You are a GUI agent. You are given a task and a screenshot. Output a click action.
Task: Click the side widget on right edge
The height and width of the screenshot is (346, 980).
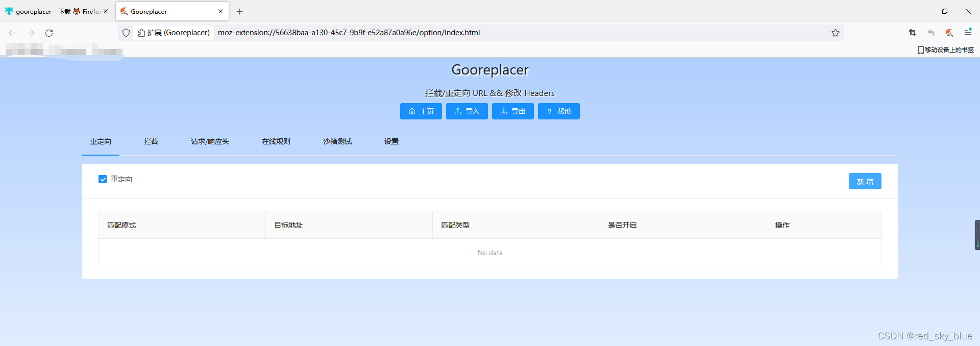click(x=977, y=235)
